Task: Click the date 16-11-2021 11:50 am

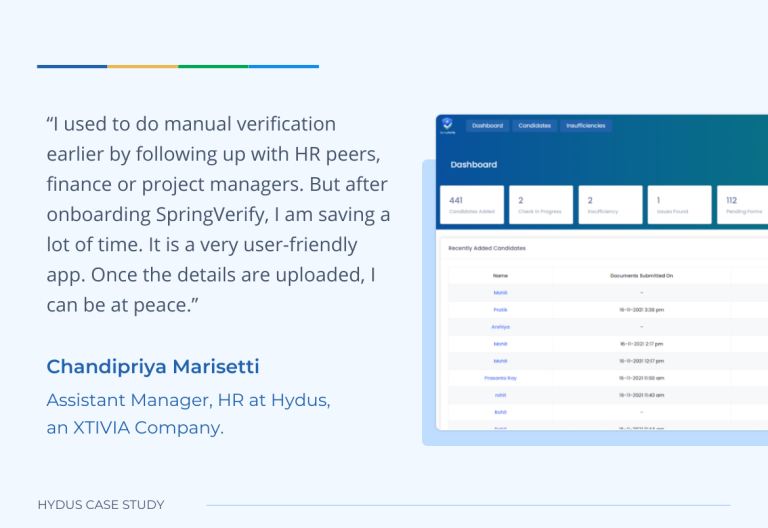Action: tap(641, 378)
